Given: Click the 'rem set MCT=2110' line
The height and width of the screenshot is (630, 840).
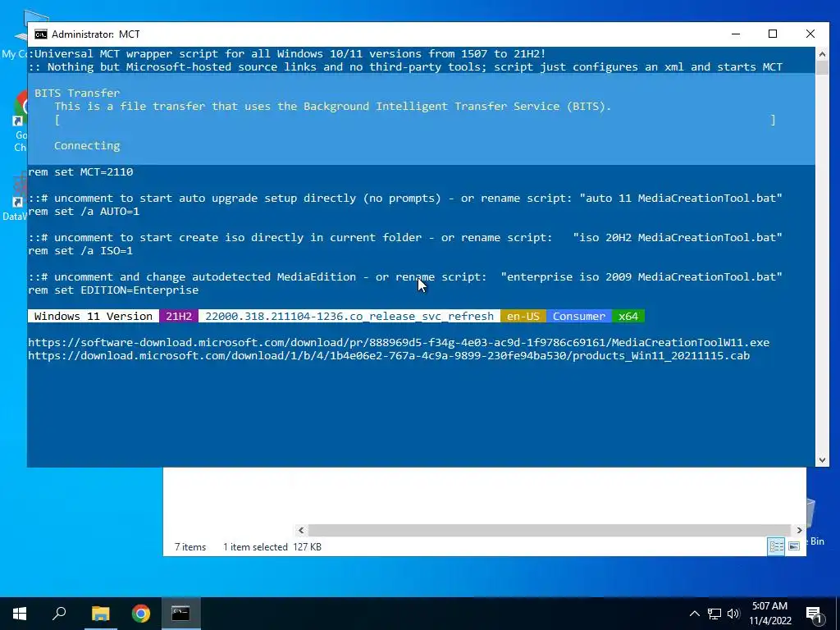Looking at the screenshot, I should click(80, 172).
